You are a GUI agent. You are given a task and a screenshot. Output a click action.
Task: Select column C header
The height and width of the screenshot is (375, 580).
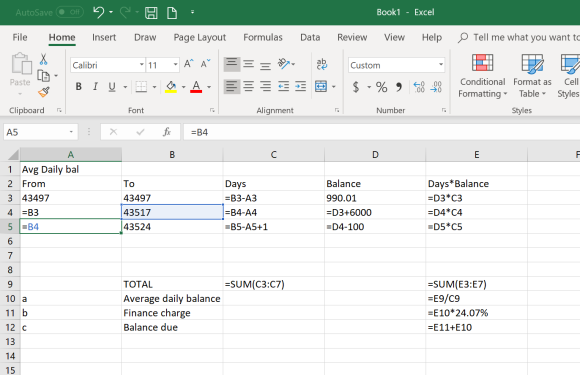click(274, 155)
